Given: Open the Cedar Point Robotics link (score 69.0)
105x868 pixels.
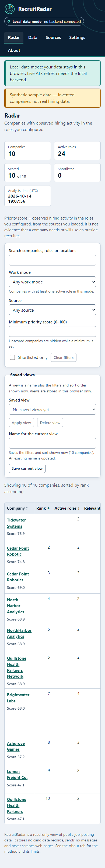Looking at the screenshot, I should (18, 577).
